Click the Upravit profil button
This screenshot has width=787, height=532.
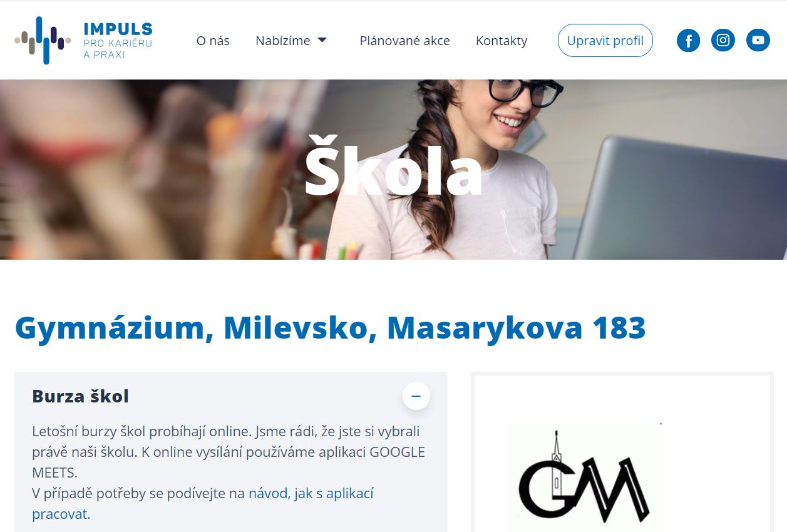point(605,41)
